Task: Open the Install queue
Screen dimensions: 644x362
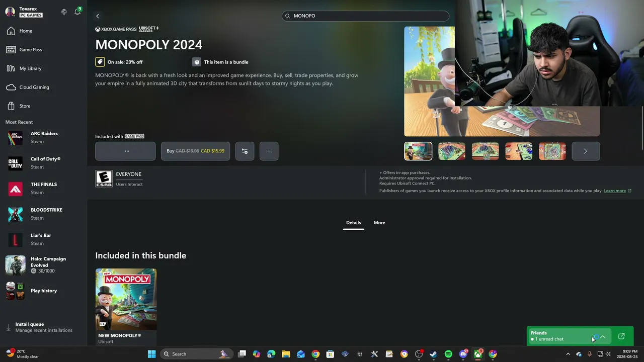Action: pos(43,327)
